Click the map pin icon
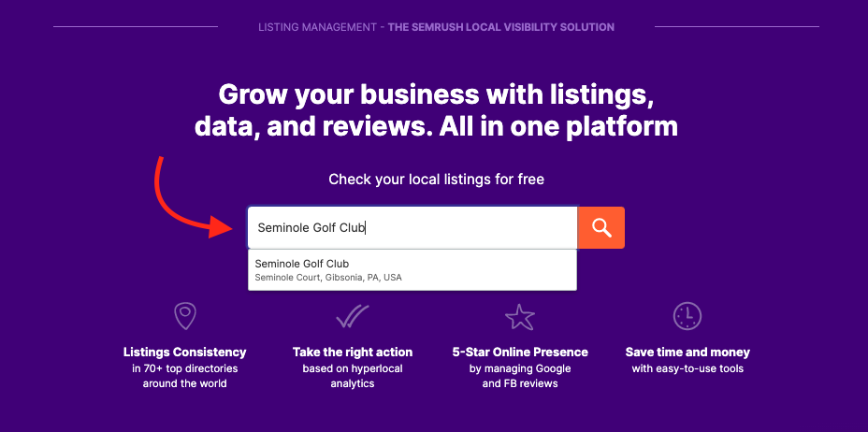The height and width of the screenshot is (432, 868). point(185,316)
